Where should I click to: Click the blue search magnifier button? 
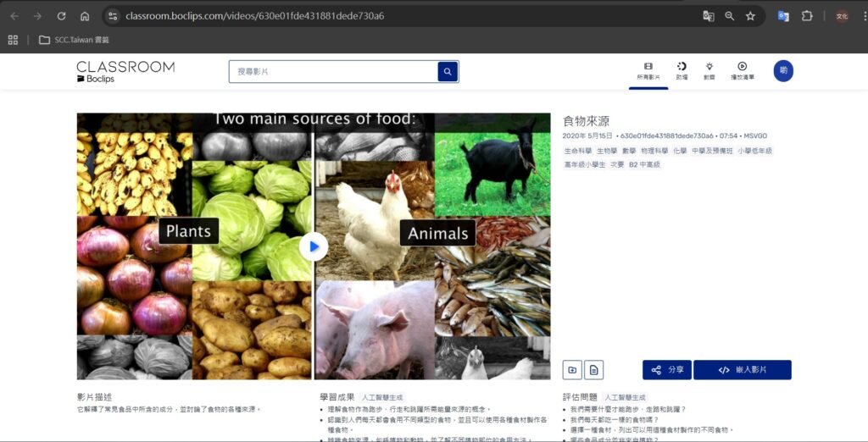coord(448,72)
